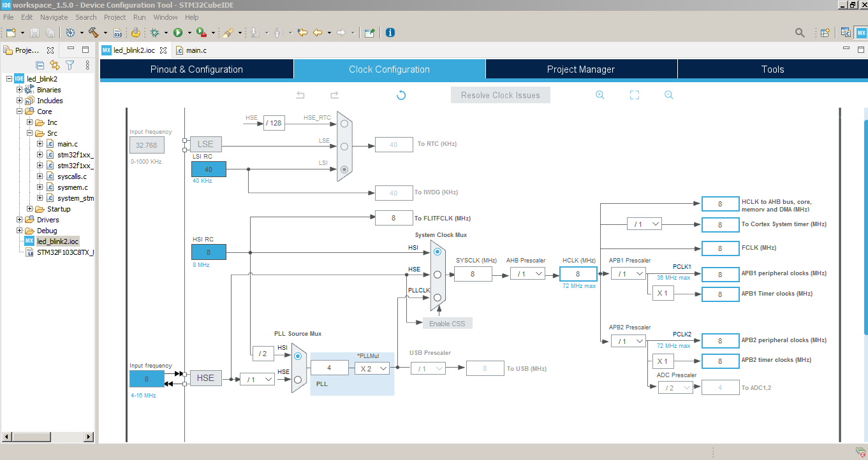Undo clock changes with left arrow icon
The width and height of the screenshot is (868, 460).
click(300, 94)
